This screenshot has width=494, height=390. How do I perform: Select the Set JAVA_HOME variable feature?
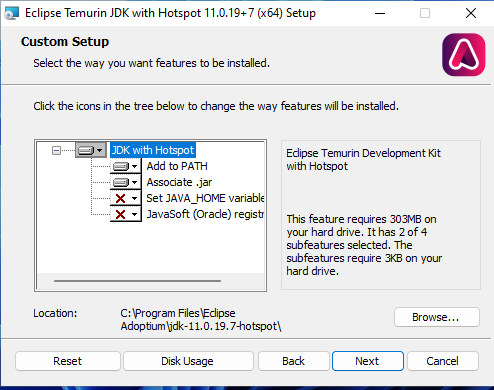pos(205,198)
